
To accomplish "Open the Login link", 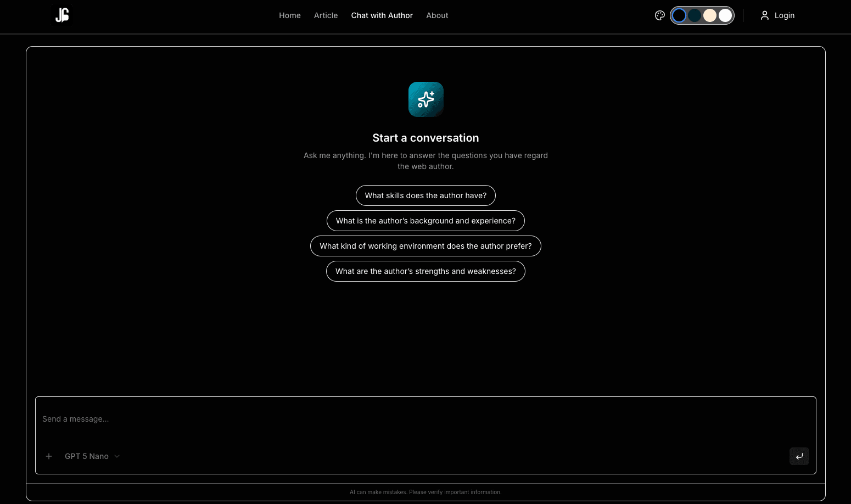I will pyautogui.click(x=777, y=15).
